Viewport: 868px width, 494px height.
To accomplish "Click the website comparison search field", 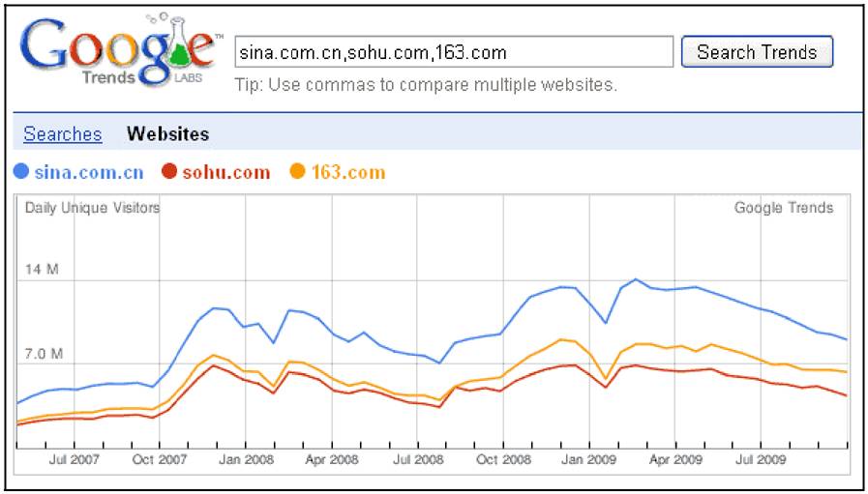I will 454,52.
